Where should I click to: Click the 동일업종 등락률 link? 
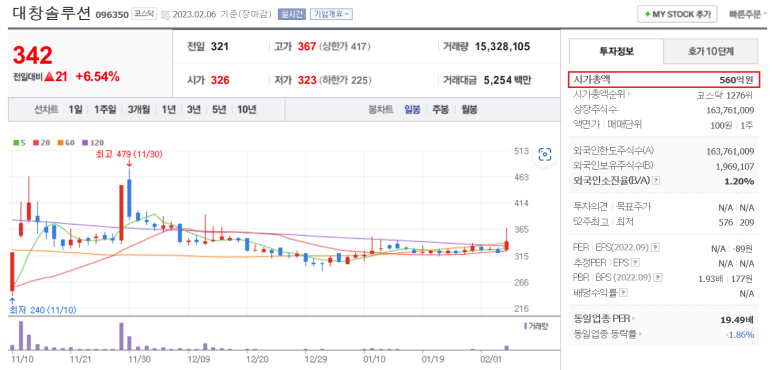(605, 334)
